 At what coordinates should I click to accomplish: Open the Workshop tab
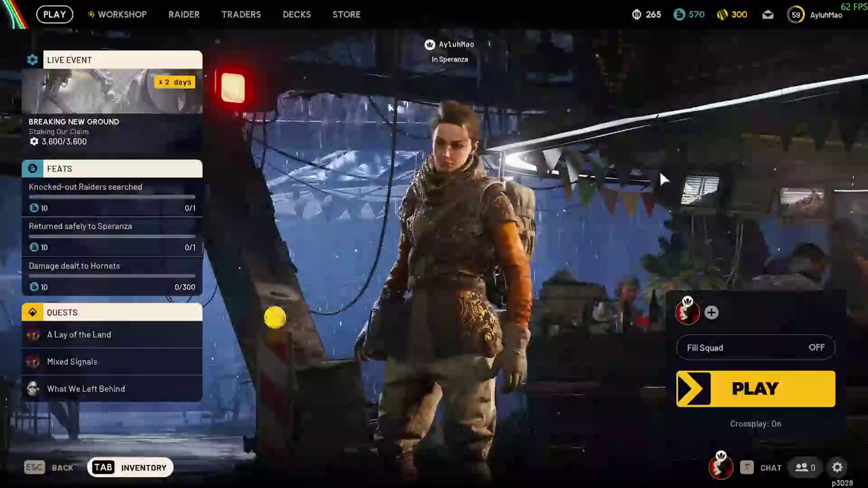[x=122, y=14]
